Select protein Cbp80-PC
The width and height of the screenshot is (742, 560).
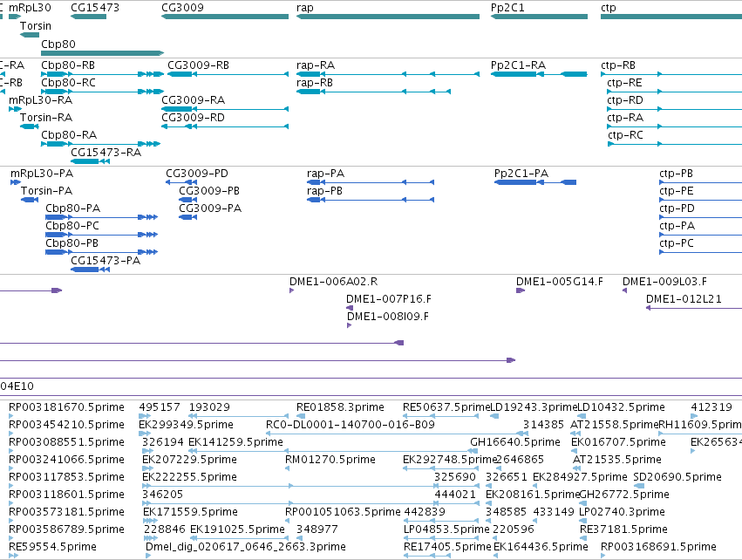click(101, 235)
